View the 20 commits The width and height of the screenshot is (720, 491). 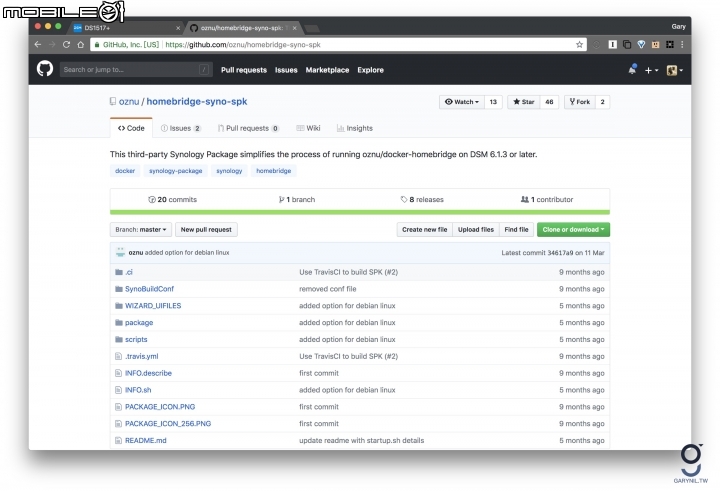pos(172,199)
